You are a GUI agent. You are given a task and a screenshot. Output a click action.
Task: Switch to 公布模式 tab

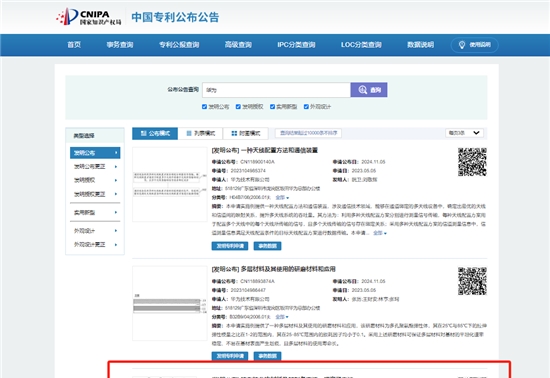[x=155, y=133]
